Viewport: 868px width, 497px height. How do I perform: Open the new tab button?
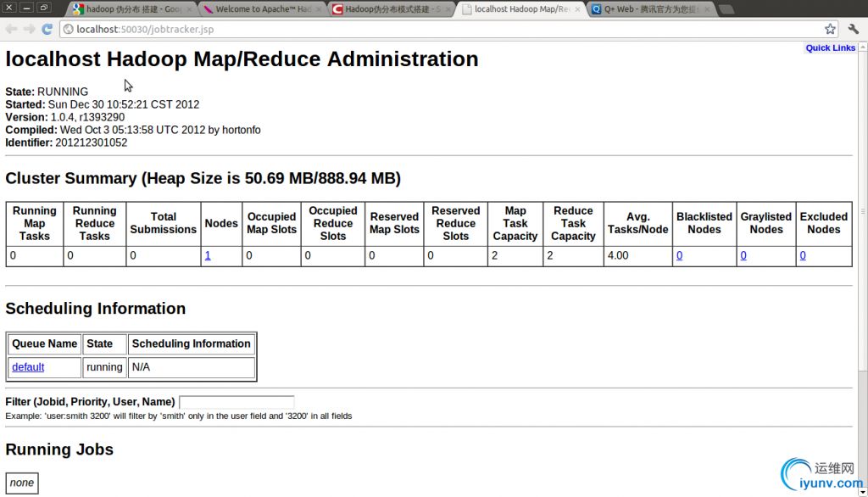point(726,9)
